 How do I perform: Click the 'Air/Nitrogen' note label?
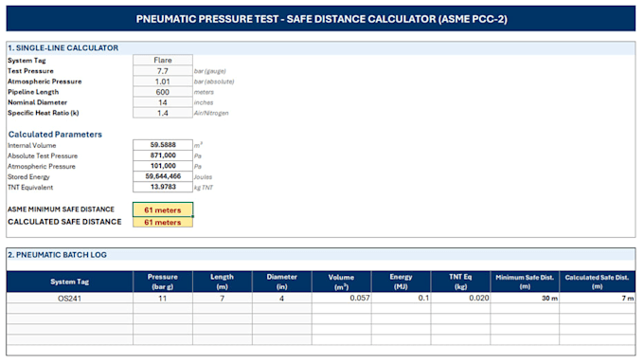click(211, 113)
